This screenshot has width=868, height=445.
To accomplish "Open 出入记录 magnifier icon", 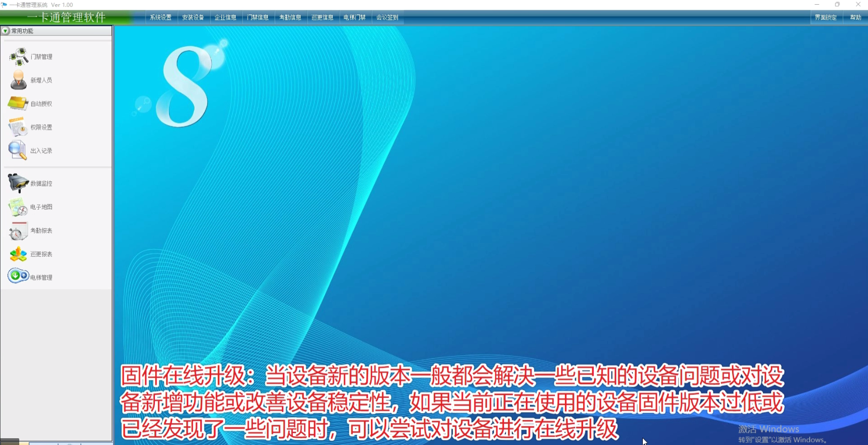I will (x=18, y=150).
